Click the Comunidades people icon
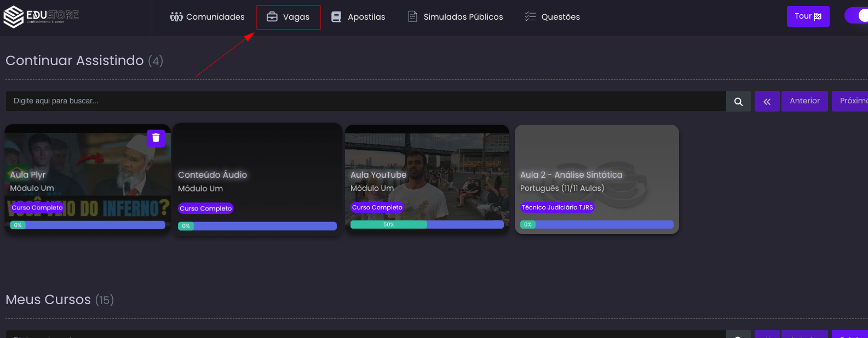The image size is (868, 338). (176, 17)
